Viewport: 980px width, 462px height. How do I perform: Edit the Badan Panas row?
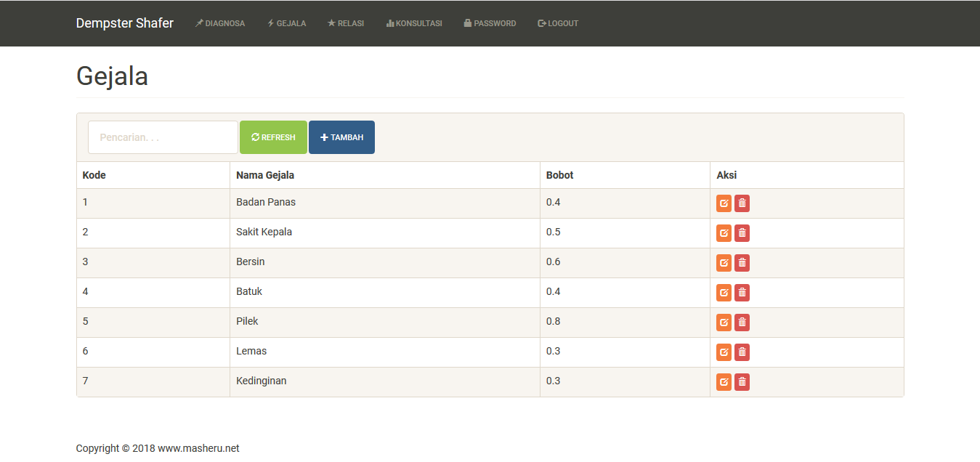(x=724, y=203)
